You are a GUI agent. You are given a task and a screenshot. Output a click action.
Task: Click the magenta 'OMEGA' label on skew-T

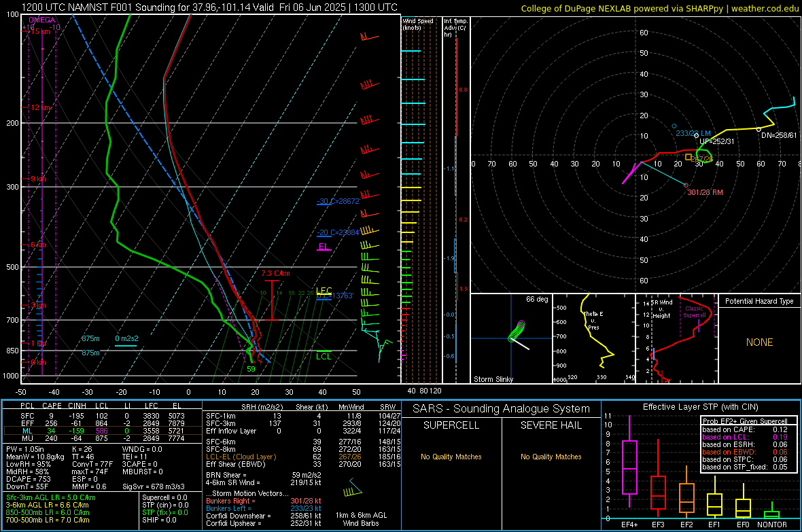tap(41, 20)
